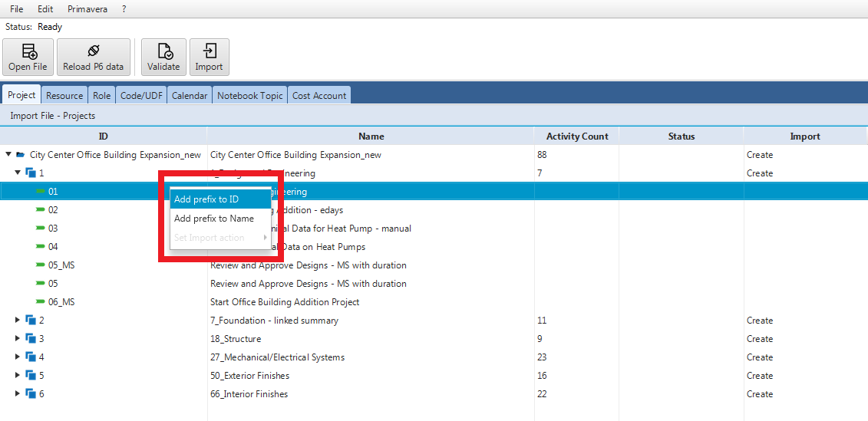Switch to the Notebook Topic tab
Screen dimensions: 868x421
[250, 96]
